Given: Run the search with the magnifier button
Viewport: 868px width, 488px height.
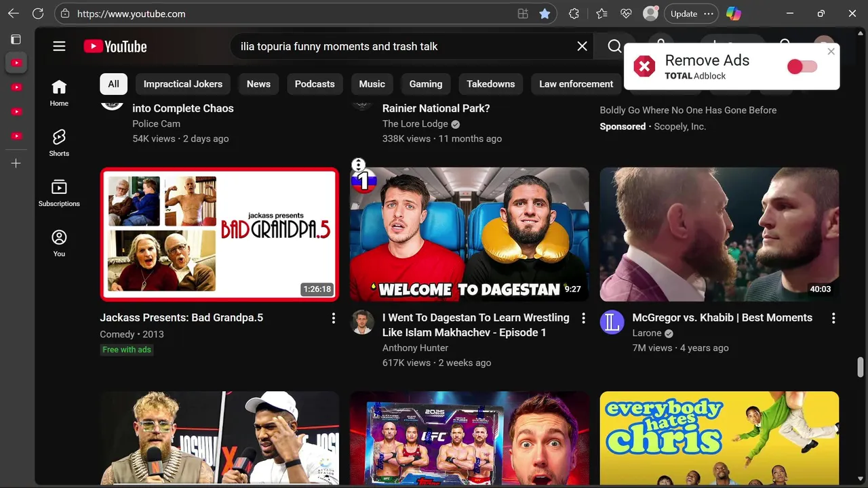Looking at the screenshot, I should tap(614, 46).
